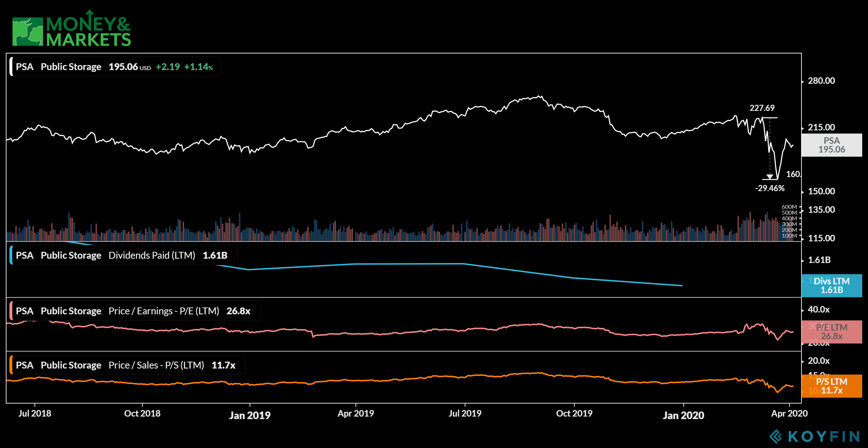The image size is (868, 448).
Task: Click the Apr 2019 date label
Action: (x=356, y=413)
